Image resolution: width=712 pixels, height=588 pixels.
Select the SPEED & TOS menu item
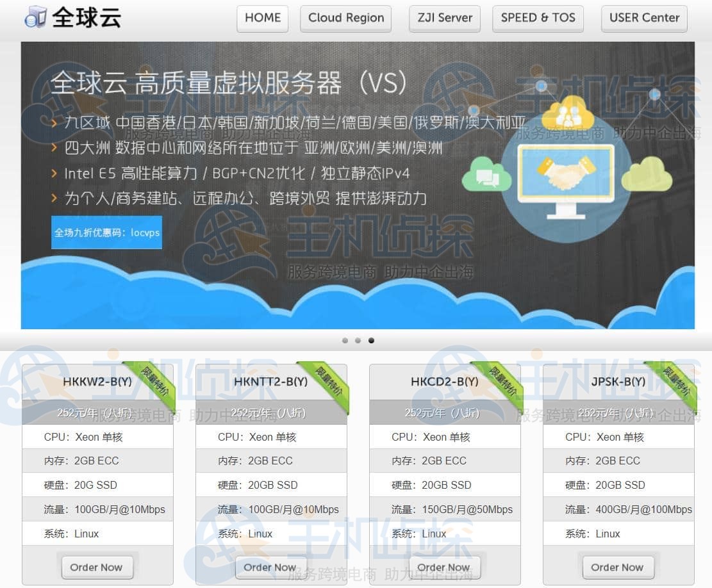click(x=538, y=18)
